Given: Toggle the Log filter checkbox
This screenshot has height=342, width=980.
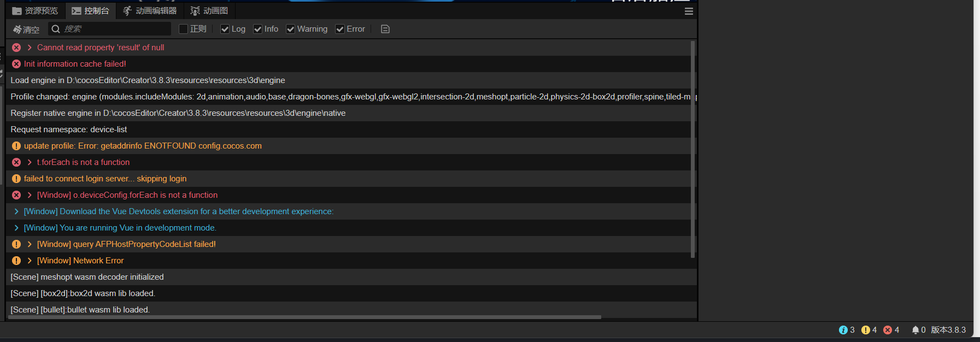Looking at the screenshot, I should 225,29.
